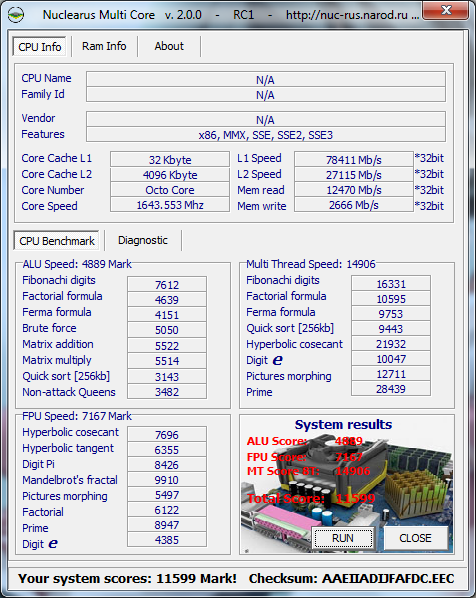Click Digit Pi score 8426
This screenshot has height=598, width=476.
coord(167,465)
